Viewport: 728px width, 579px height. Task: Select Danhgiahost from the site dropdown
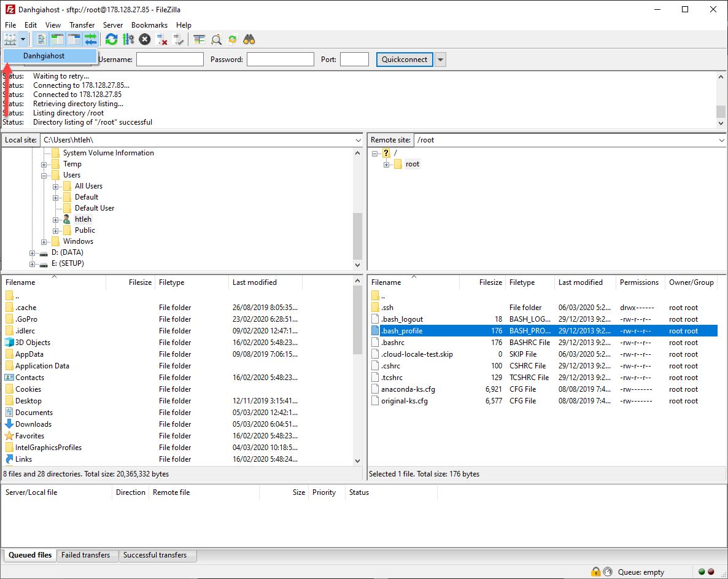click(x=44, y=56)
